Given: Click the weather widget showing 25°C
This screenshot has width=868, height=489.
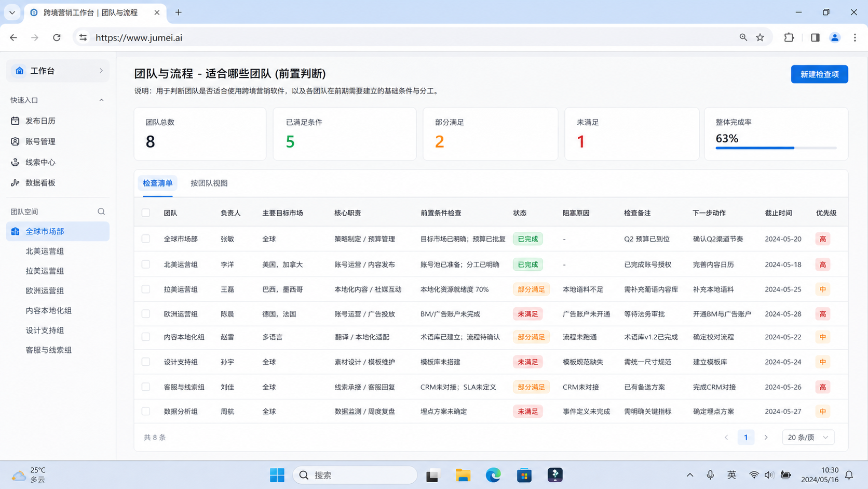Looking at the screenshot, I should (29, 475).
